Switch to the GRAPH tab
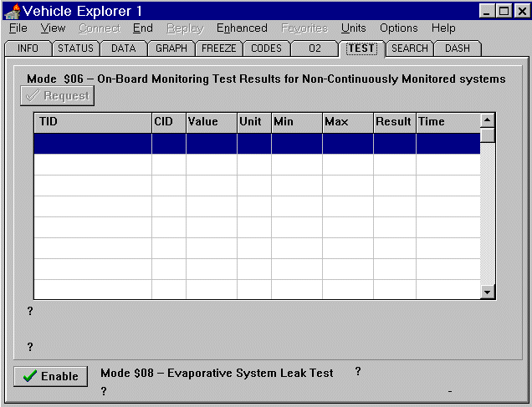This screenshot has height=407, width=532. pyautogui.click(x=171, y=48)
